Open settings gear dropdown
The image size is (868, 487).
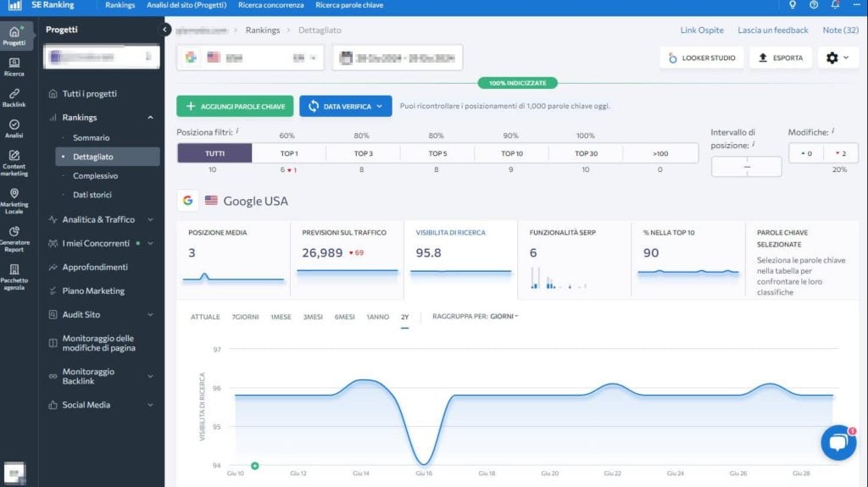pyautogui.click(x=837, y=58)
